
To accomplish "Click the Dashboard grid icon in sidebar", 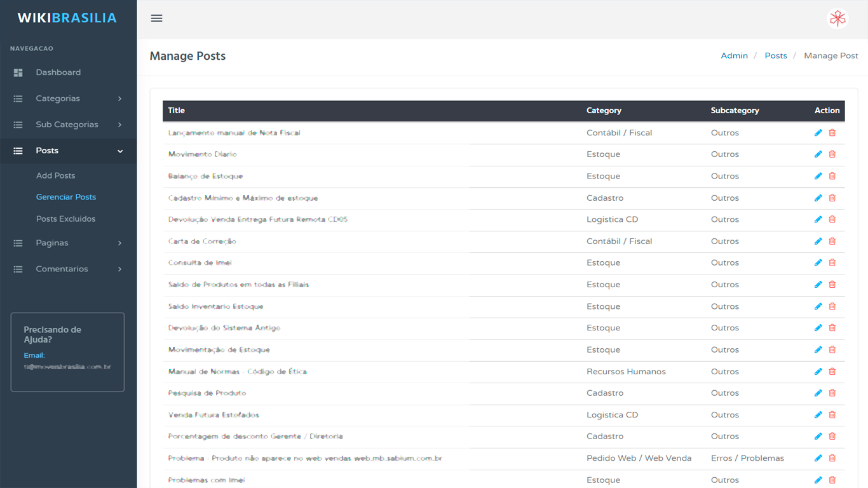I will (x=18, y=72).
